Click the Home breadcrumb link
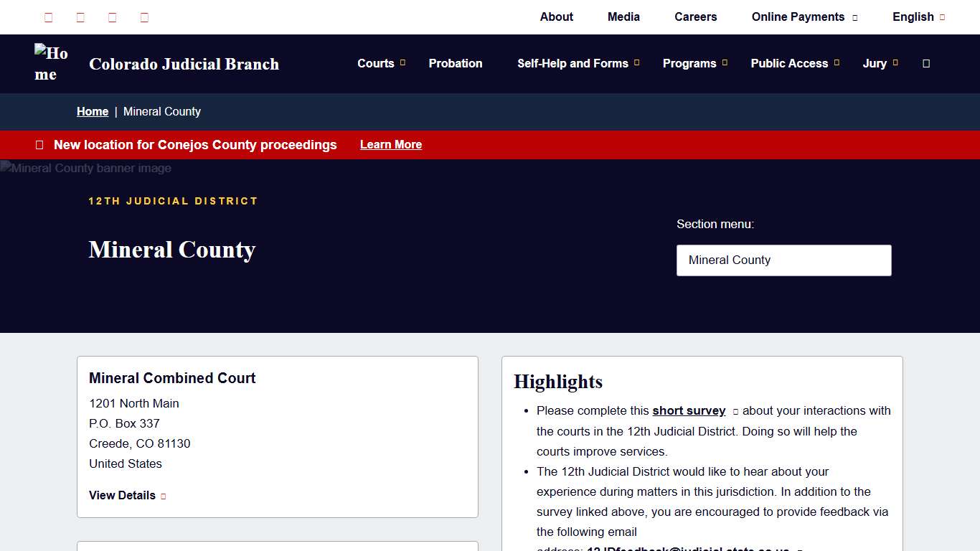980x551 pixels. point(93,111)
